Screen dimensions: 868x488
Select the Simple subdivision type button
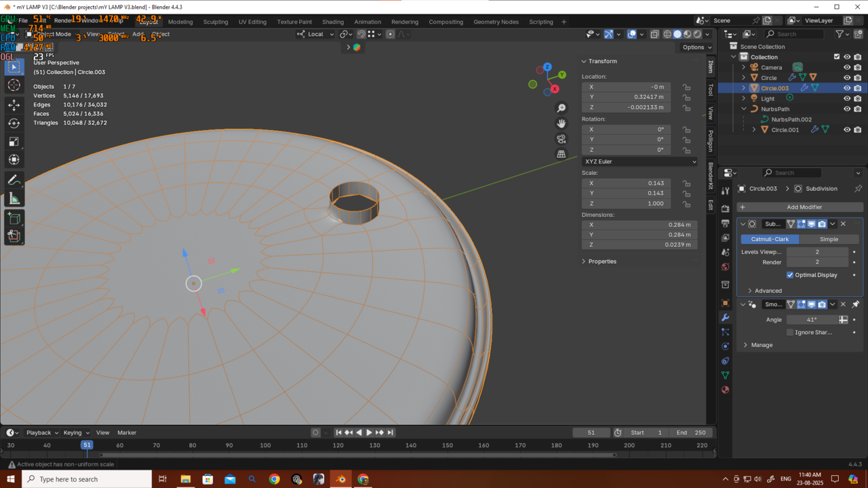tap(829, 239)
